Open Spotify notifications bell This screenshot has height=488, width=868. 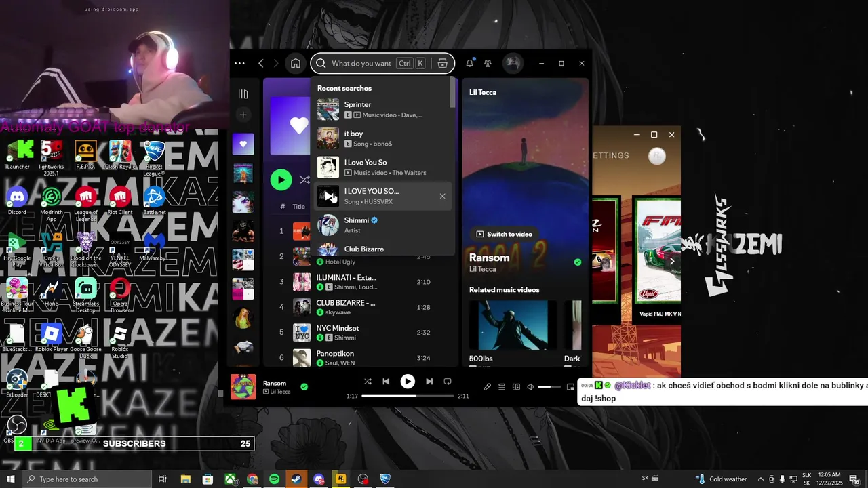pyautogui.click(x=469, y=63)
